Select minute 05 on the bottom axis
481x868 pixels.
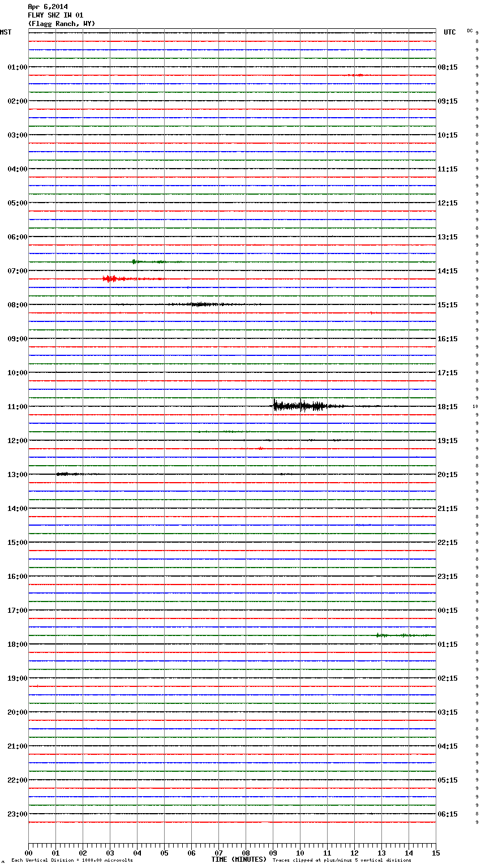(164, 853)
